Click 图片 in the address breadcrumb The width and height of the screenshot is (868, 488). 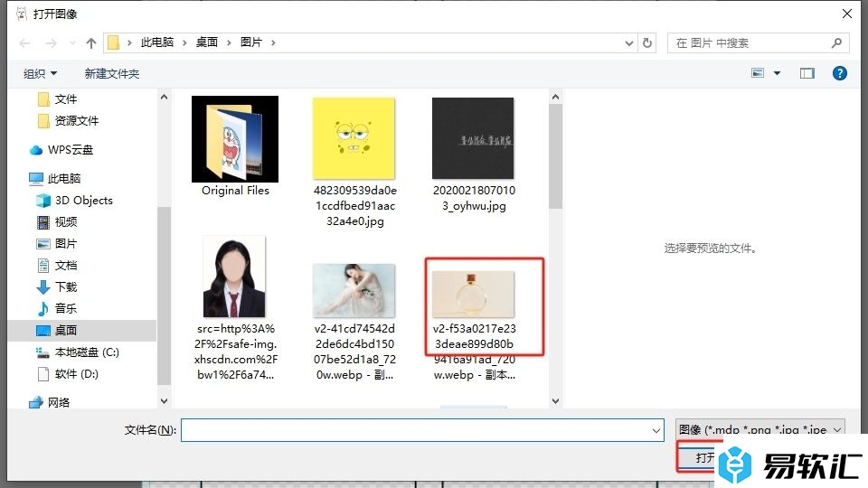tap(250, 42)
